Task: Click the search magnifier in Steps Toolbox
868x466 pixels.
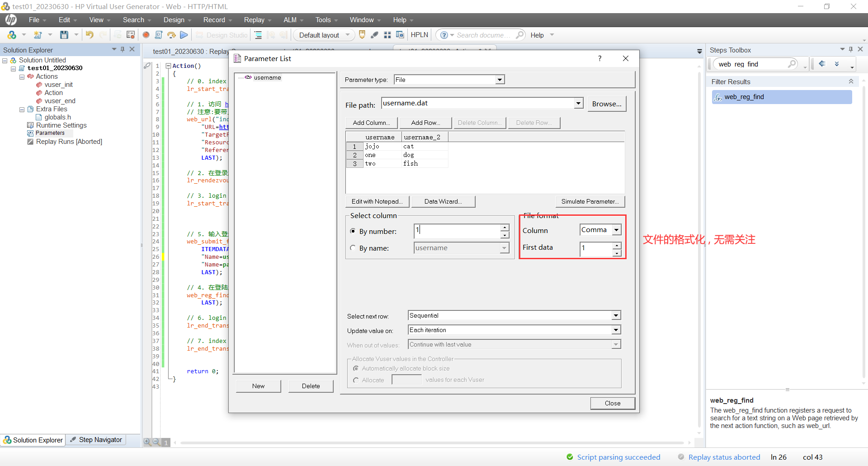Action: [x=792, y=64]
